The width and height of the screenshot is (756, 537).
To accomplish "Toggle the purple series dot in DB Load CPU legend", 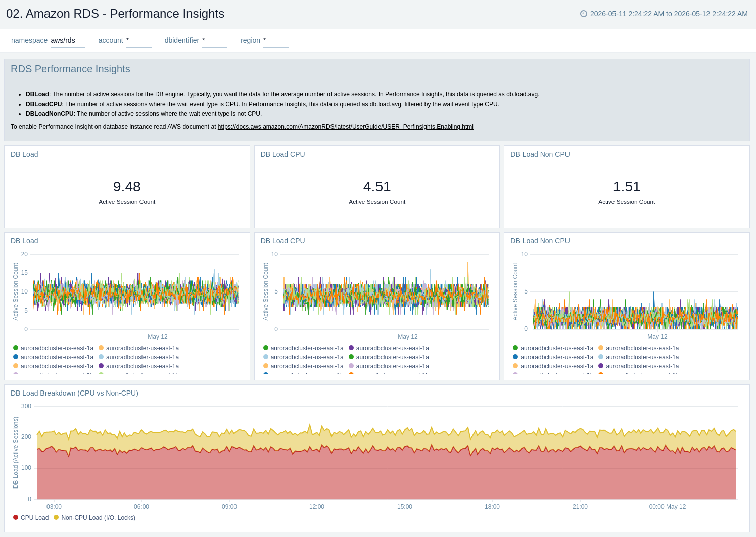I will point(351,348).
